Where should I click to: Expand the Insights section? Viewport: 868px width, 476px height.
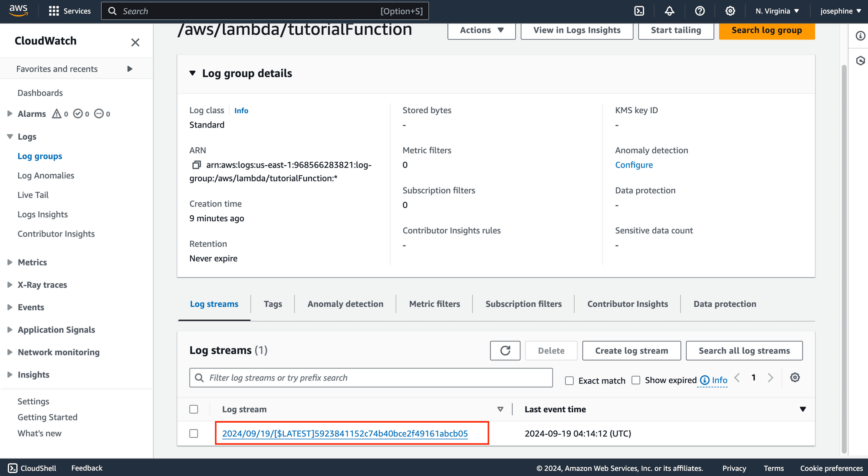click(x=10, y=374)
